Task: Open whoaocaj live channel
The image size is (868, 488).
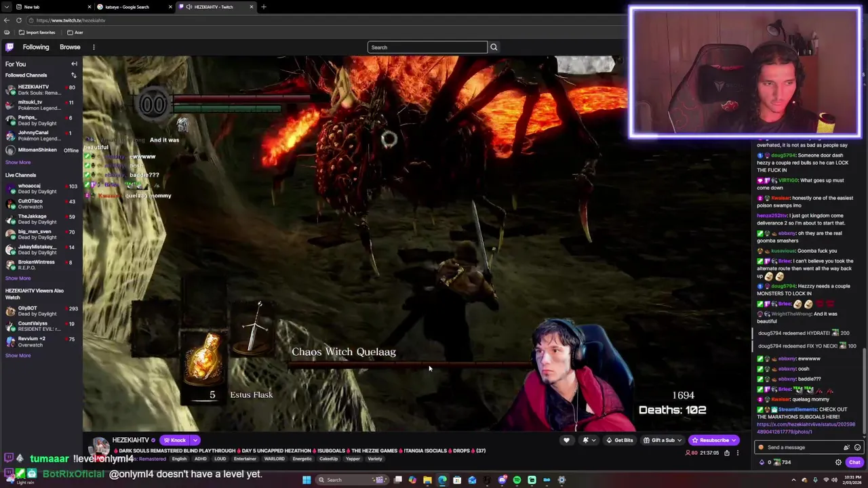Action: (x=41, y=188)
